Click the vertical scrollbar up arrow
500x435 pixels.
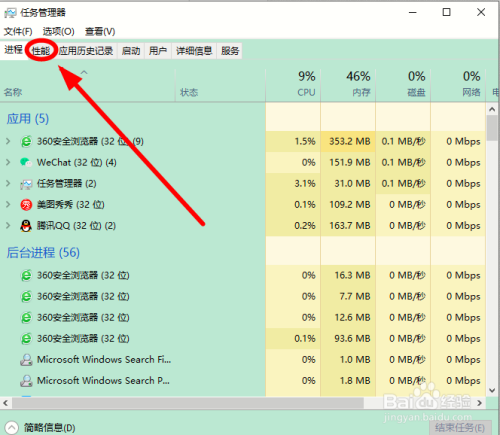pos(492,109)
